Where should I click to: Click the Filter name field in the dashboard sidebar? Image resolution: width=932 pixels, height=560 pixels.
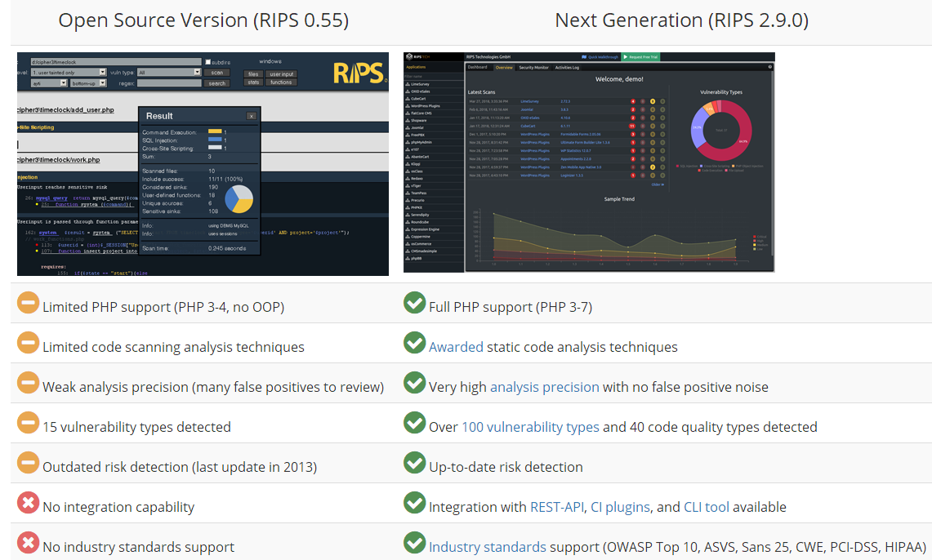[x=433, y=77]
